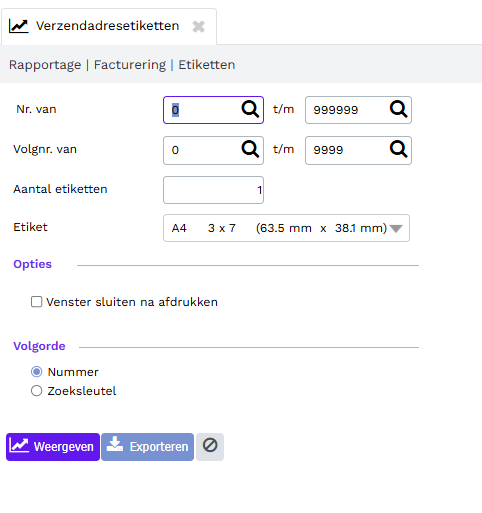Click the download icon on Exporteren
Viewport: 482px width, 513px height.
pos(115,444)
